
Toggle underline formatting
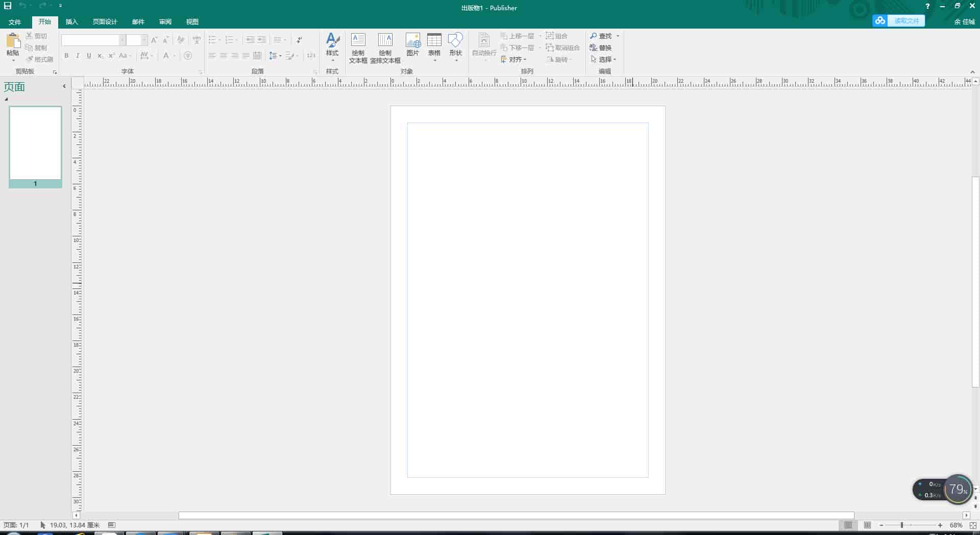point(89,56)
